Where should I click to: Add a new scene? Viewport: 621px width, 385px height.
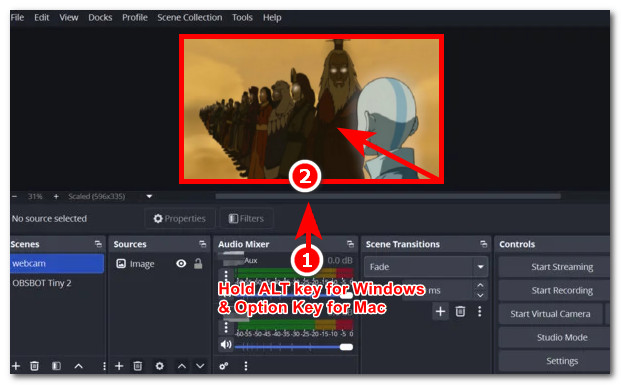click(x=16, y=366)
